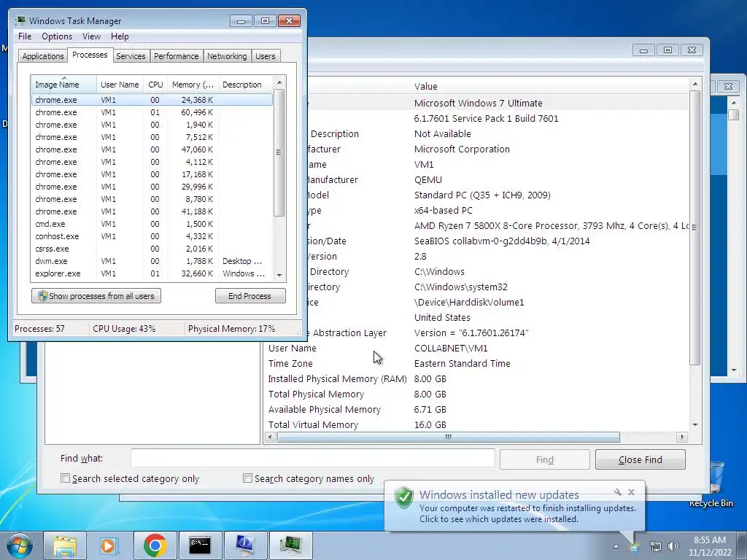Click the Value column header

(549, 86)
